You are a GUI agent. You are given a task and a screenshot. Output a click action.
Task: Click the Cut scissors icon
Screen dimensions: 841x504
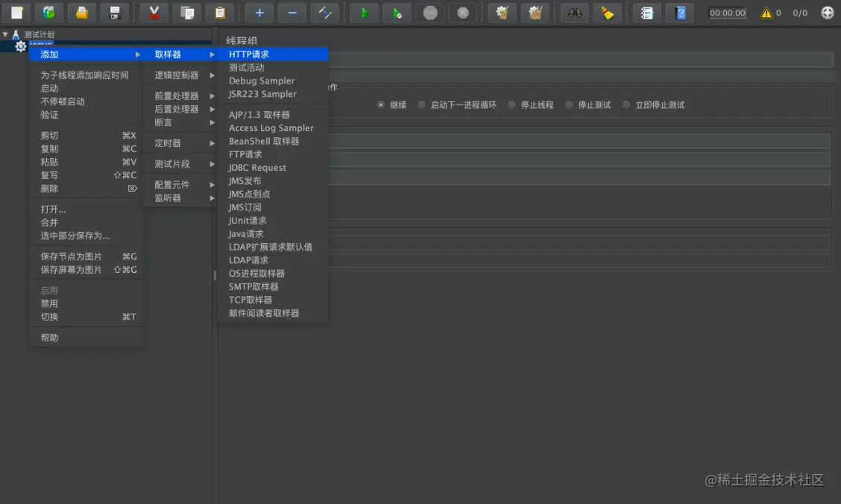pos(154,13)
